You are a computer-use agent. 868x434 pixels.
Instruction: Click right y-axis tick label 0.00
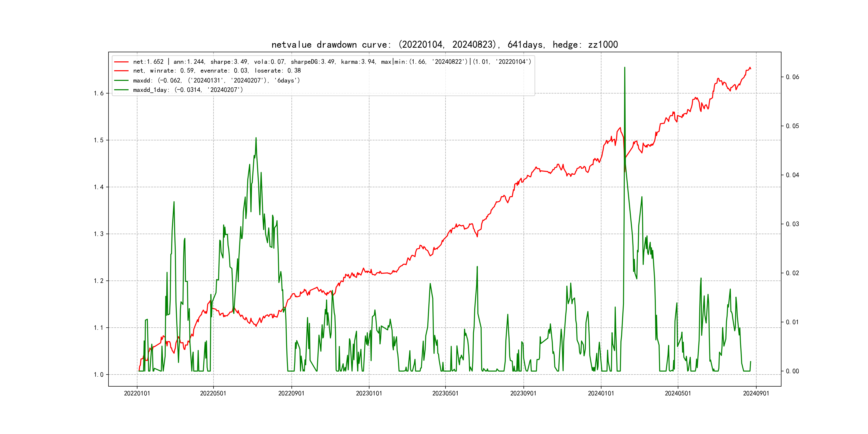pos(792,371)
